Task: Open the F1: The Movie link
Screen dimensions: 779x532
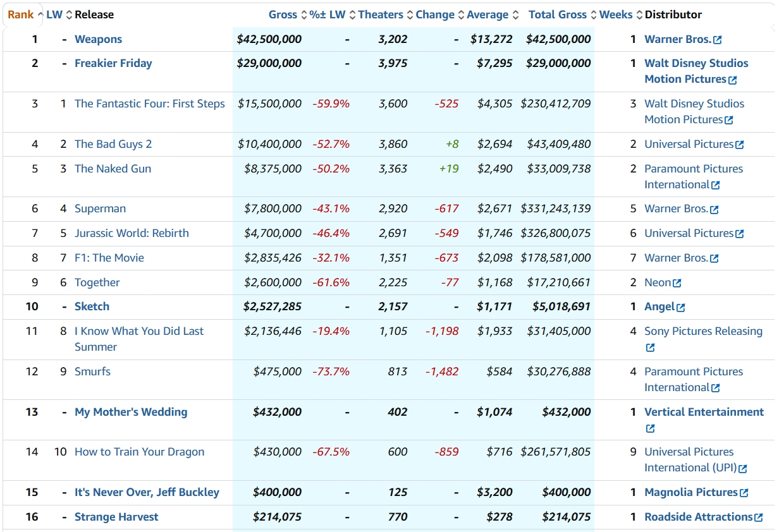Action: [x=109, y=258]
